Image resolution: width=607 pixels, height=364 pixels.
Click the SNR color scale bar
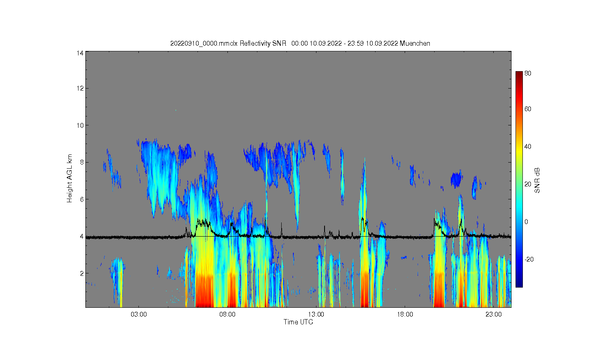pos(519,179)
